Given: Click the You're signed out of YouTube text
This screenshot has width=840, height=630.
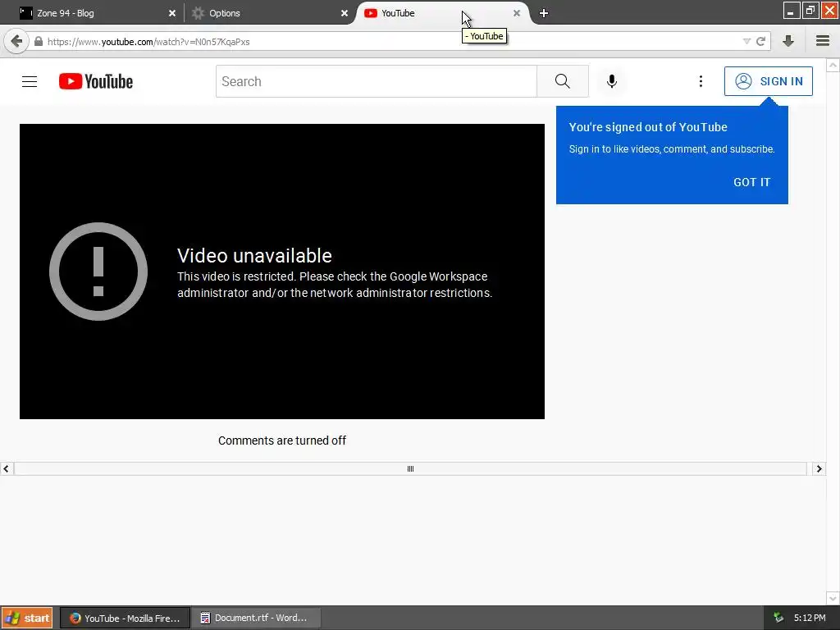Looking at the screenshot, I should click(648, 127).
